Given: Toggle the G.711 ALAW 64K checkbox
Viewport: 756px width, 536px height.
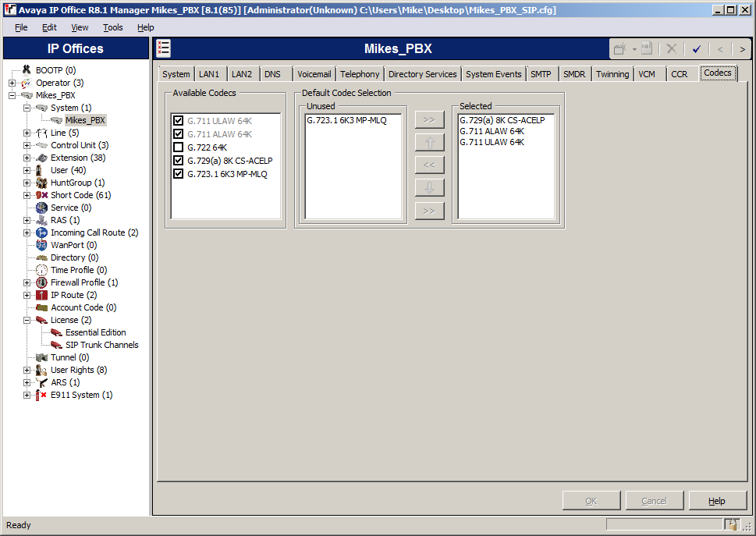Looking at the screenshot, I should tap(179, 134).
